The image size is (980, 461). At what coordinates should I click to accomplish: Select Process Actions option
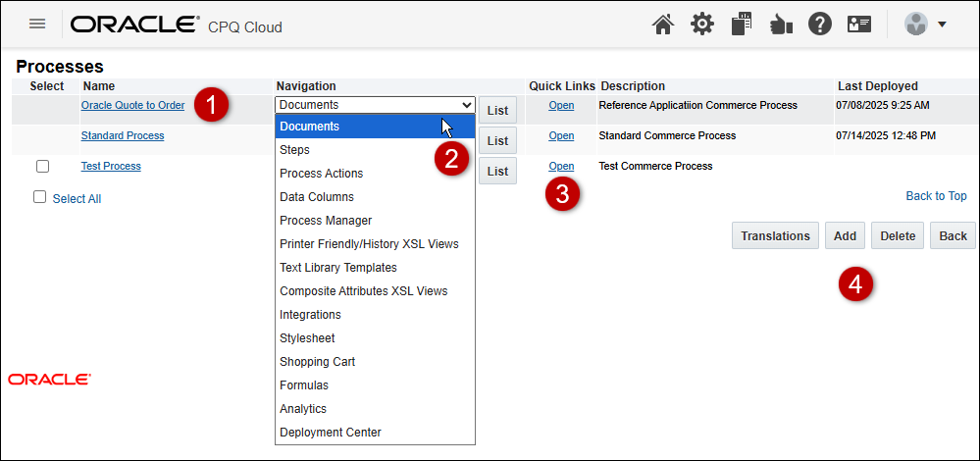375,173
